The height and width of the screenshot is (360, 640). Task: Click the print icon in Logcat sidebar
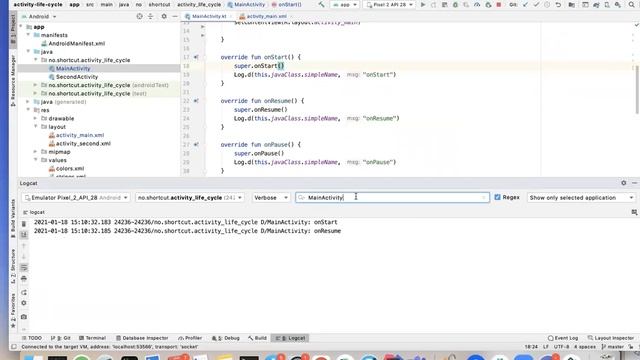[24, 278]
